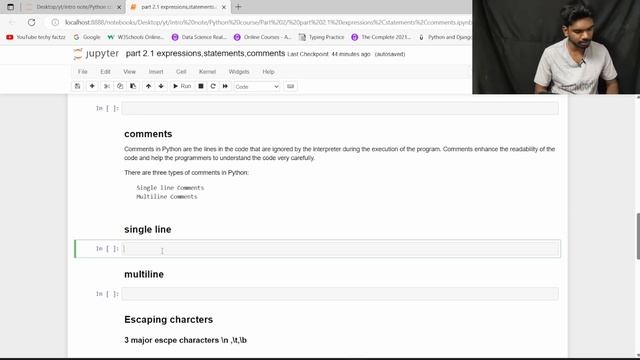Image resolution: width=640 pixels, height=360 pixels.
Task: Open the cell type Code dropdown
Action: pyautogui.click(x=257, y=87)
